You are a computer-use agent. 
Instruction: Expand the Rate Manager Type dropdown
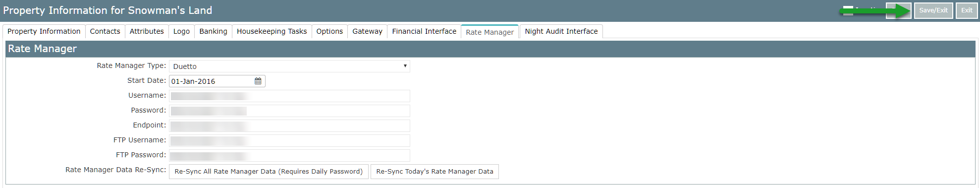click(289, 66)
